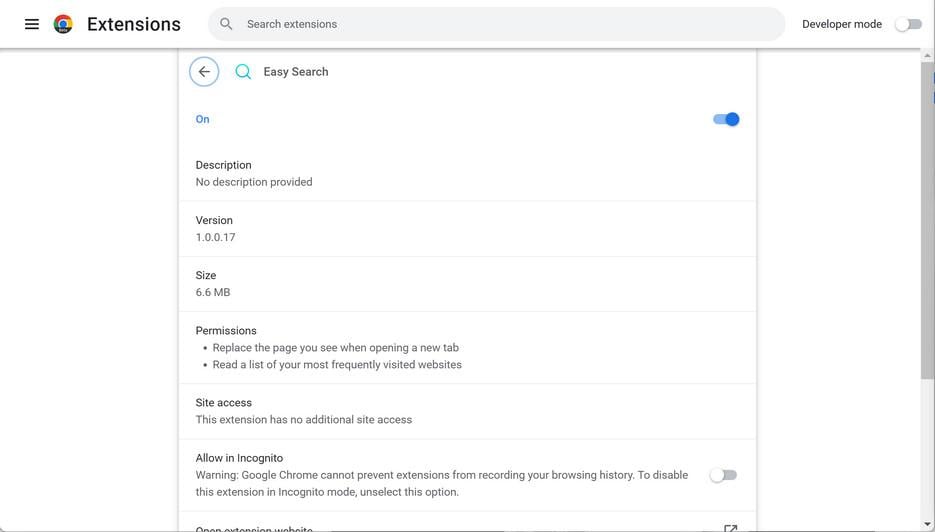
Task: Click the Developer mode label
Action: pyautogui.click(x=842, y=24)
